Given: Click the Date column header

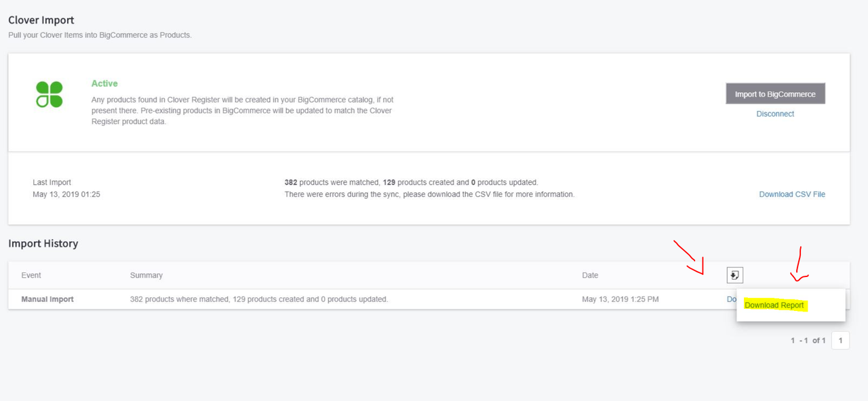Looking at the screenshot, I should click(x=590, y=275).
